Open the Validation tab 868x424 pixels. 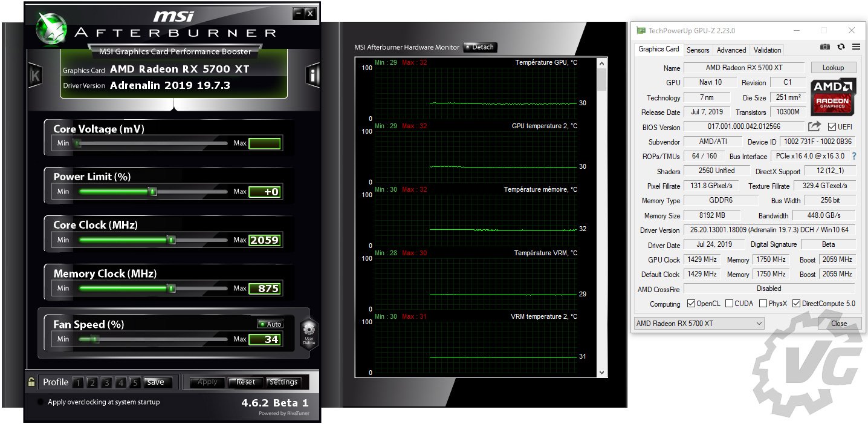coord(767,50)
